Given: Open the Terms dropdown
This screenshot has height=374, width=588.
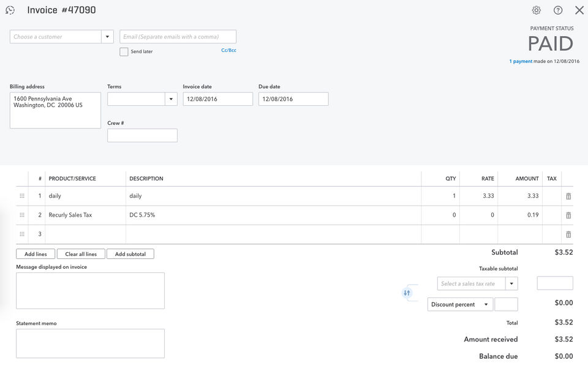Looking at the screenshot, I should coord(170,99).
